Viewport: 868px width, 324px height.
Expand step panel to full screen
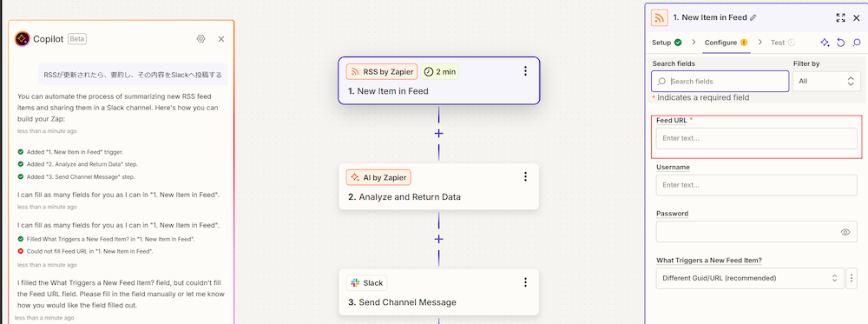[x=840, y=17]
